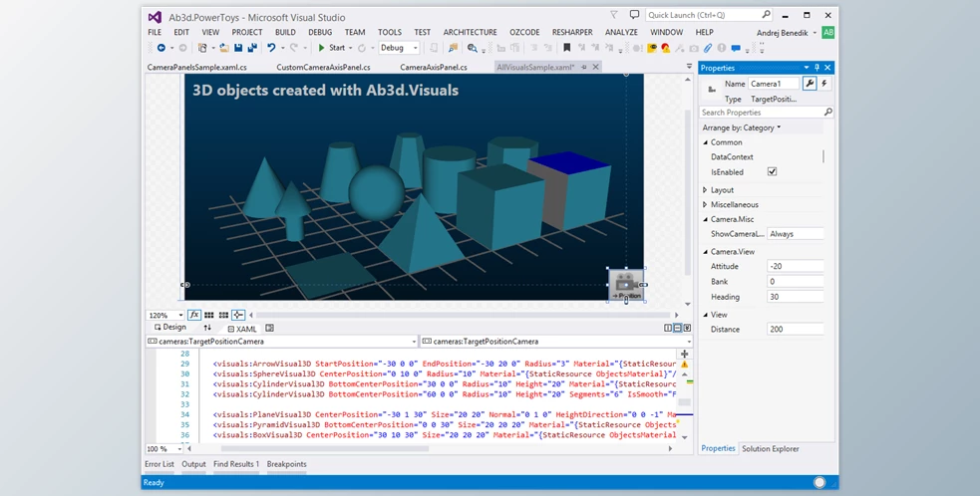Open the DEBUG menu

tap(320, 32)
